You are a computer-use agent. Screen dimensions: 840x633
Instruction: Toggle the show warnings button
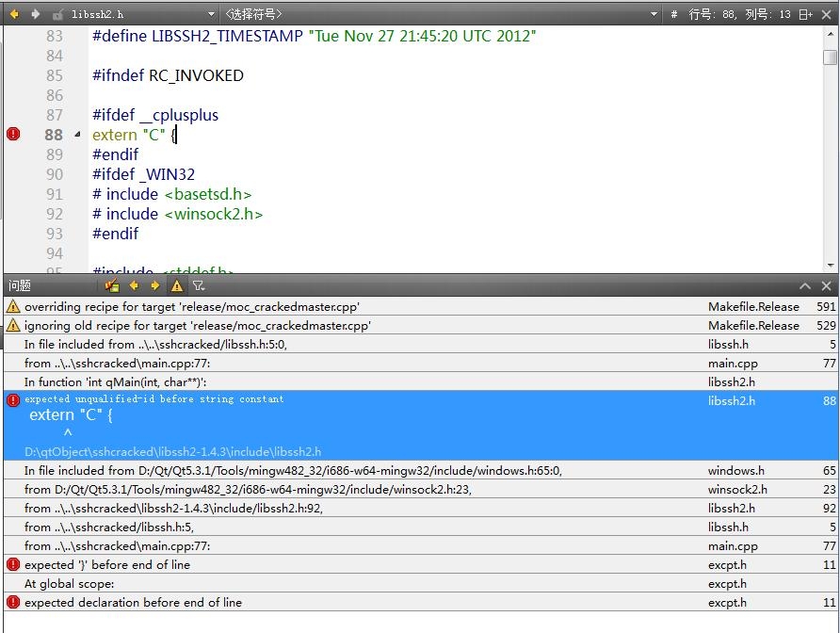(x=176, y=285)
